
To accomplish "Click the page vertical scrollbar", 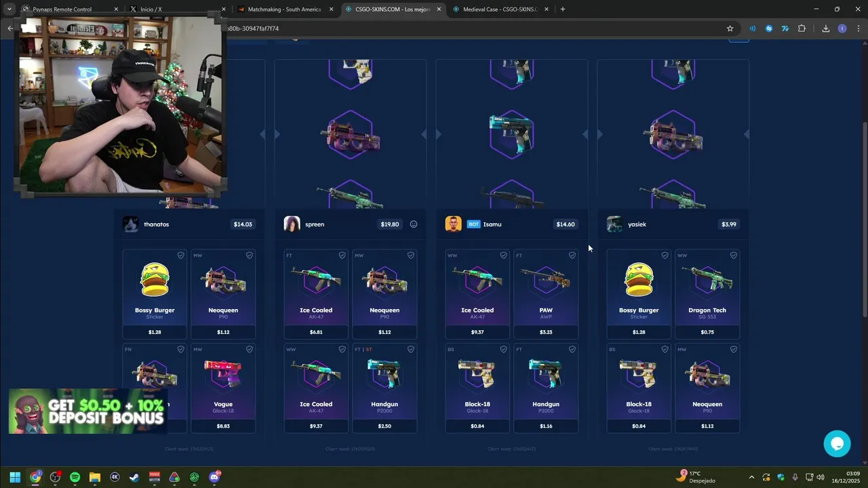I will point(864,220).
